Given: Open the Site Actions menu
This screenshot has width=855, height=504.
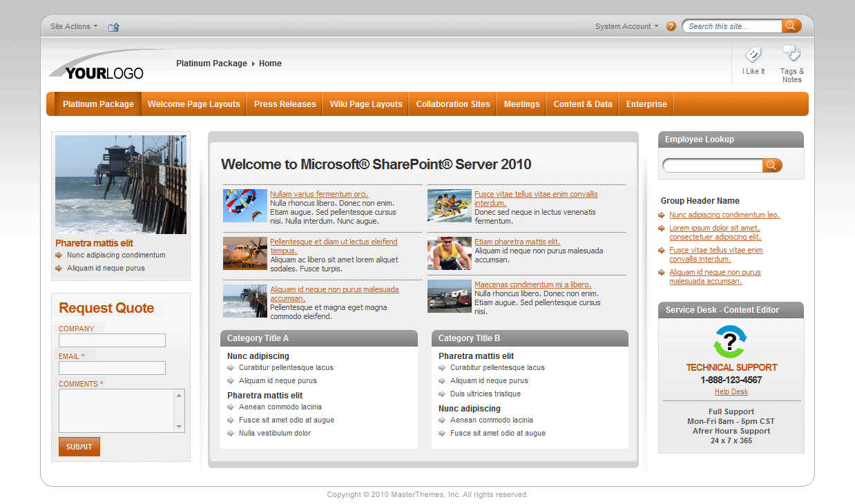Looking at the screenshot, I should (72, 26).
